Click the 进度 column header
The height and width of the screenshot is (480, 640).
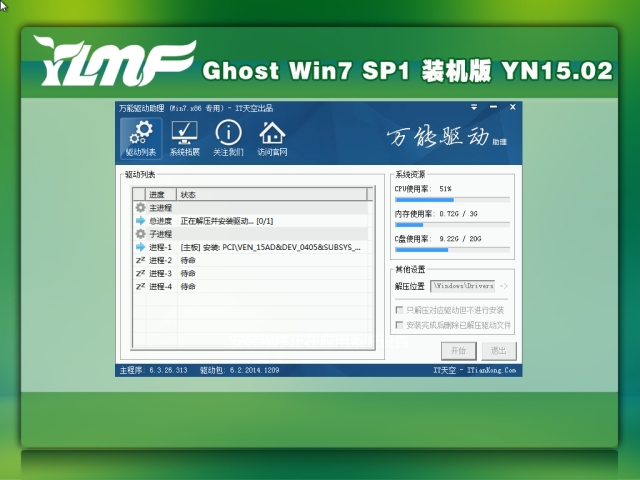156,194
